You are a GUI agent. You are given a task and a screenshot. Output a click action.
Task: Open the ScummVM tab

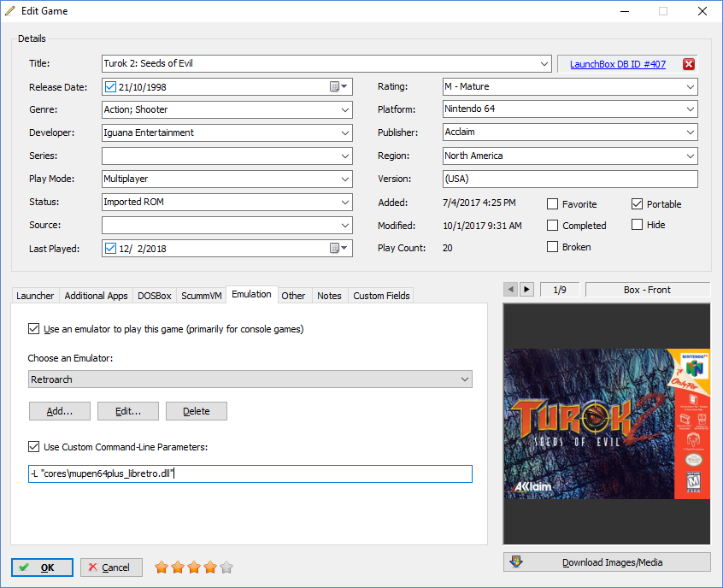(202, 296)
